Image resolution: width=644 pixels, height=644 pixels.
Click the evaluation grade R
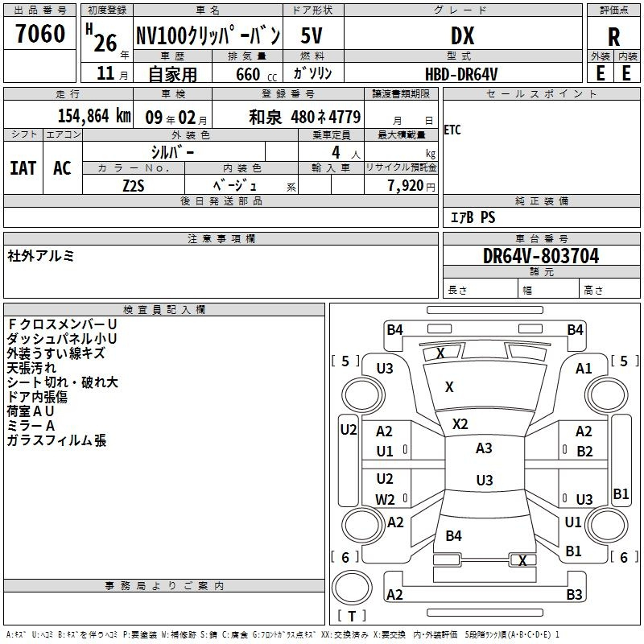coord(613,37)
